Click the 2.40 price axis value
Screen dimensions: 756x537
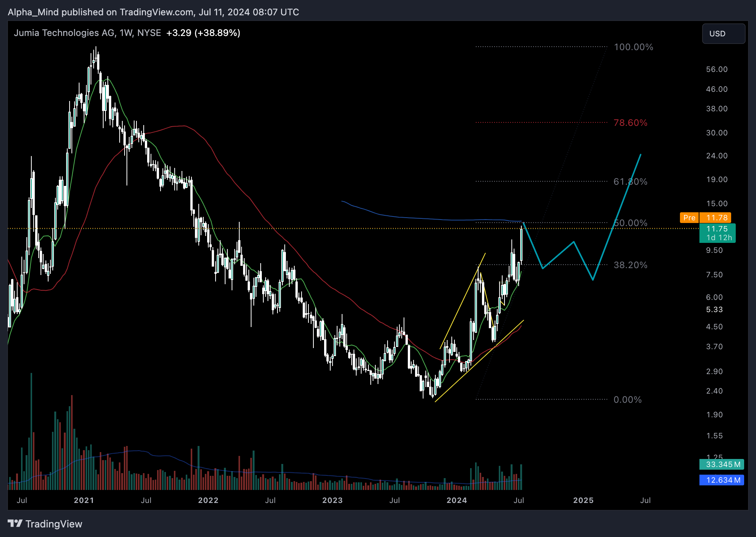(x=714, y=391)
